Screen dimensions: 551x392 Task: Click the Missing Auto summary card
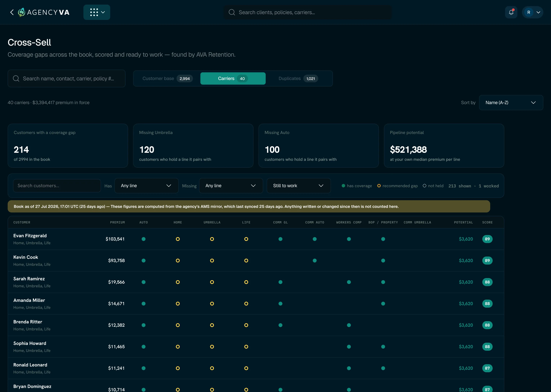coord(318,146)
